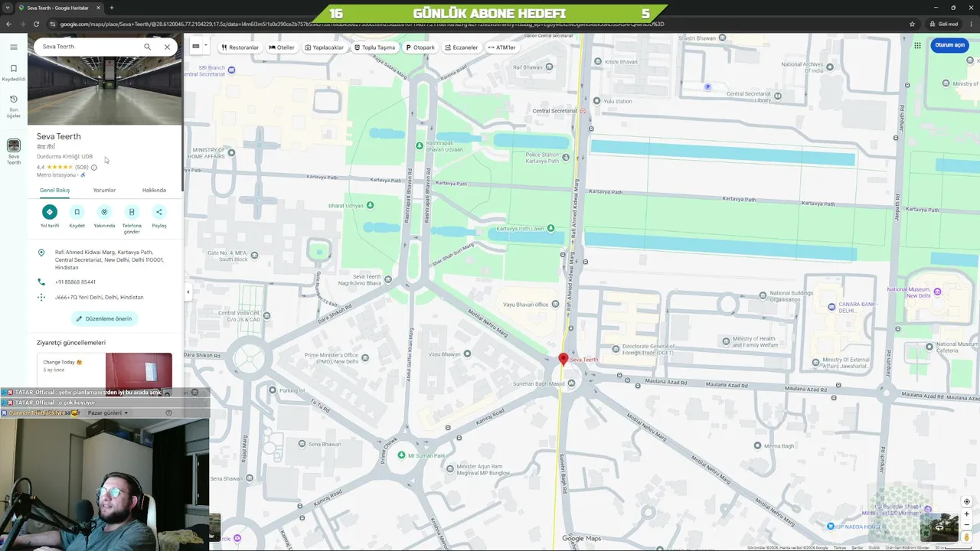
Task: Open the review count (508) link
Action: pos(81,167)
